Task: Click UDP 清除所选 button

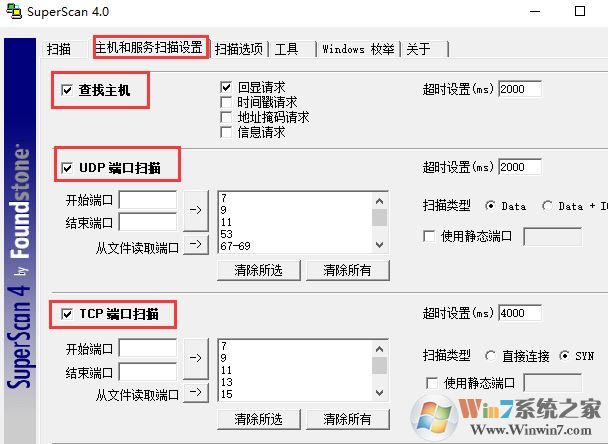Action: (x=257, y=270)
